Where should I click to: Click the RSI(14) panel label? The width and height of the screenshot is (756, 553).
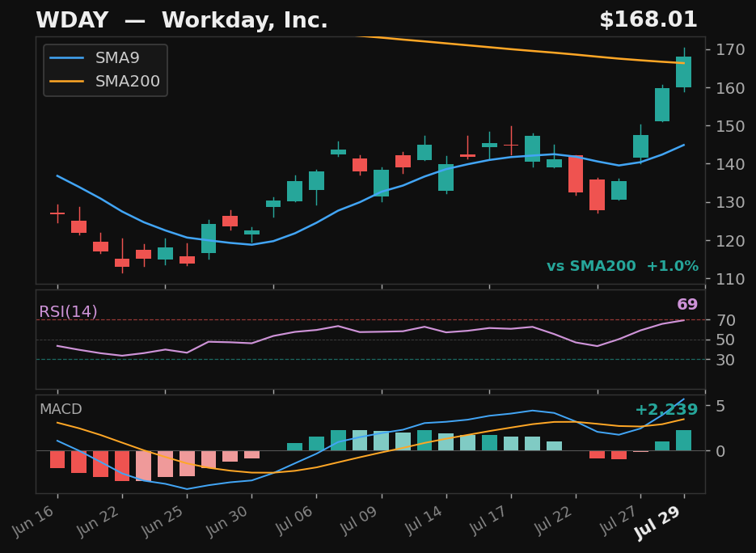[x=68, y=312]
